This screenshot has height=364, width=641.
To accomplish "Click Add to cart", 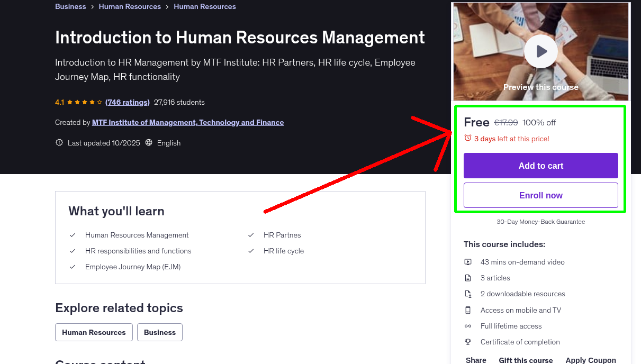I will click(540, 165).
